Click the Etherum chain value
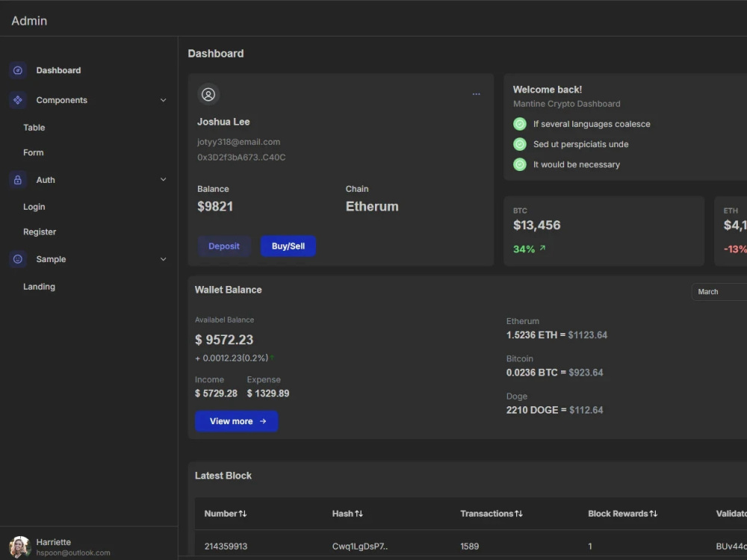 (372, 207)
